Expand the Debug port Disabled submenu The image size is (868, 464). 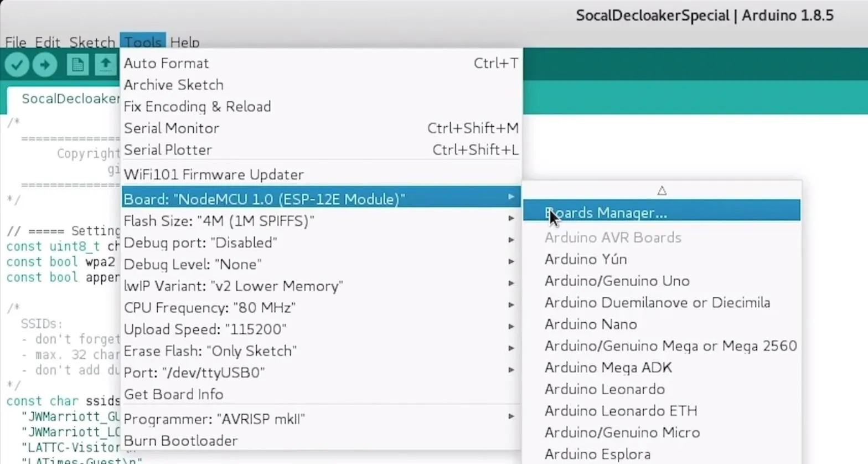(321, 243)
